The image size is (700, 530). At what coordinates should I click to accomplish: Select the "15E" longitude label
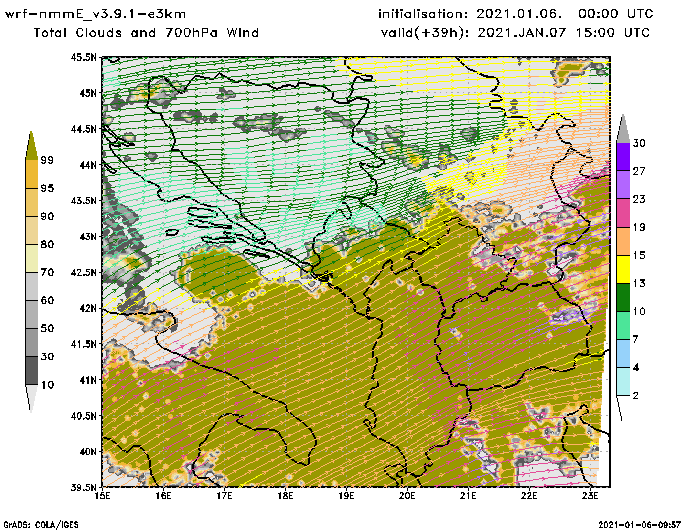(103, 496)
